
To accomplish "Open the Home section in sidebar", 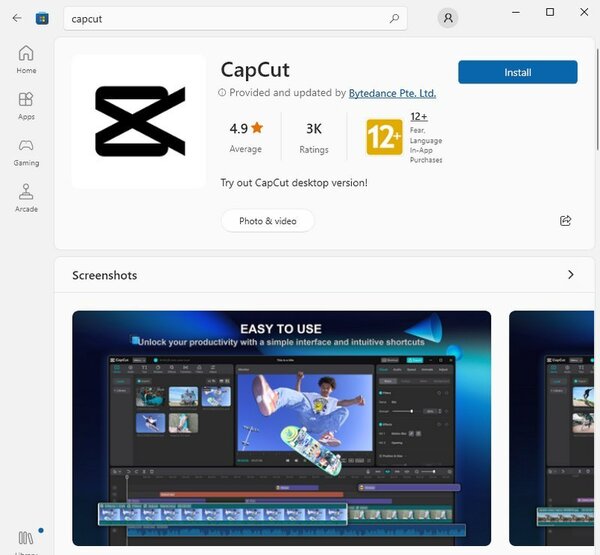I will click(x=26, y=59).
